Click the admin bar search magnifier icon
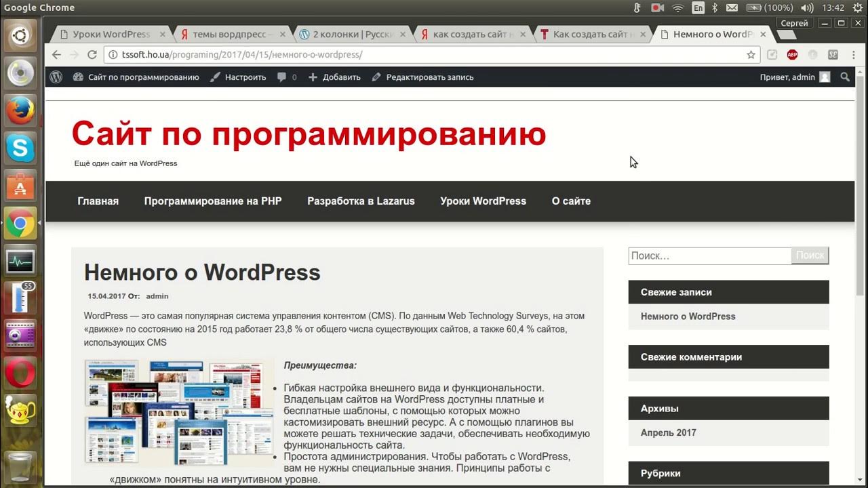 point(845,77)
